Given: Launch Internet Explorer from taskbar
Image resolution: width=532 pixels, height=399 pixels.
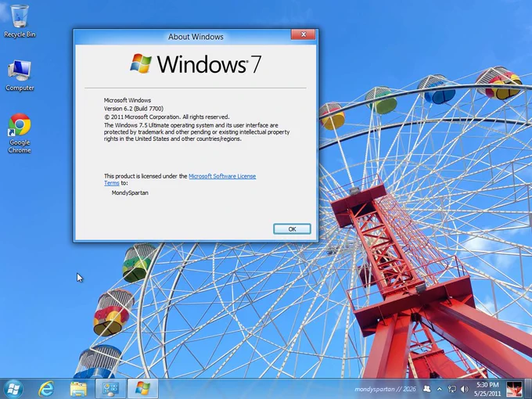Looking at the screenshot, I should pyautogui.click(x=46, y=389).
